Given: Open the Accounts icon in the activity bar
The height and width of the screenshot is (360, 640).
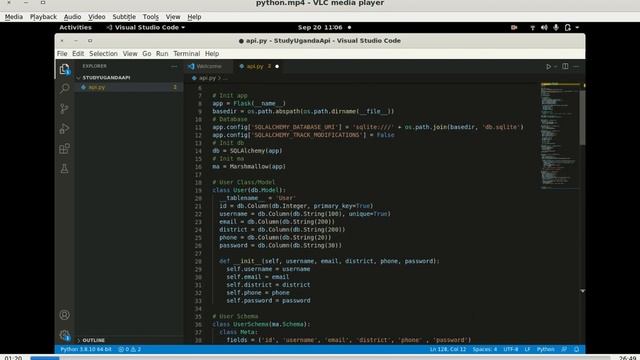Looking at the screenshot, I should tap(64, 315).
